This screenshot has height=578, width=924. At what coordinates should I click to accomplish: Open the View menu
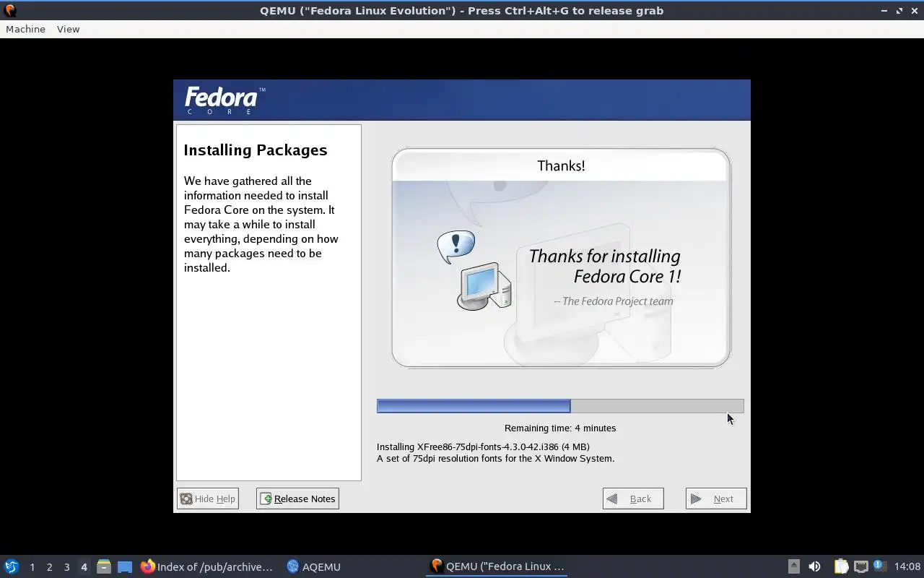68,29
